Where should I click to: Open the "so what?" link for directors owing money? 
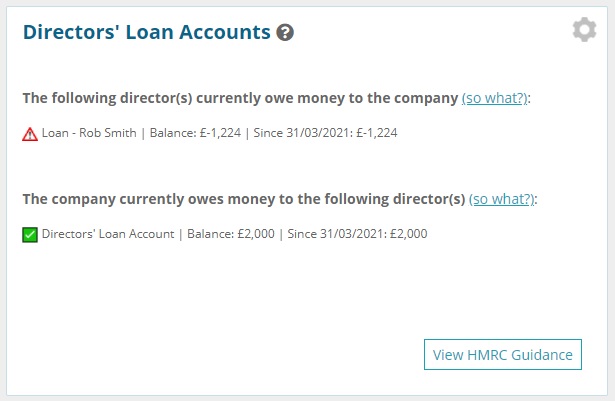coord(495,98)
